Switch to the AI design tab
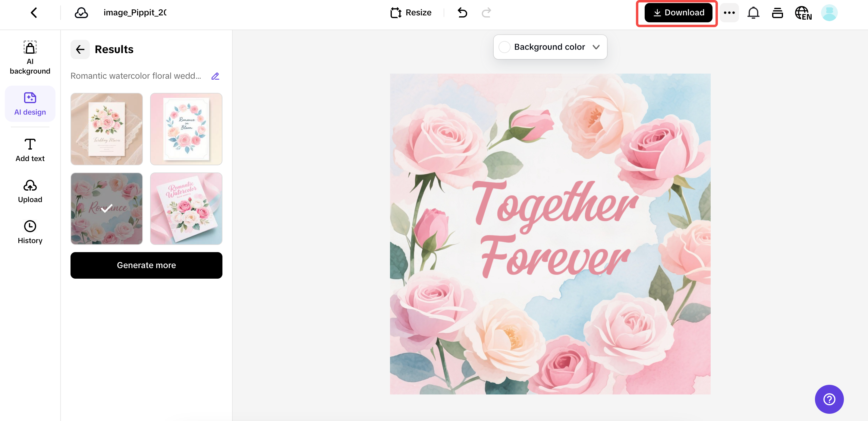The height and width of the screenshot is (421, 868). [30, 103]
